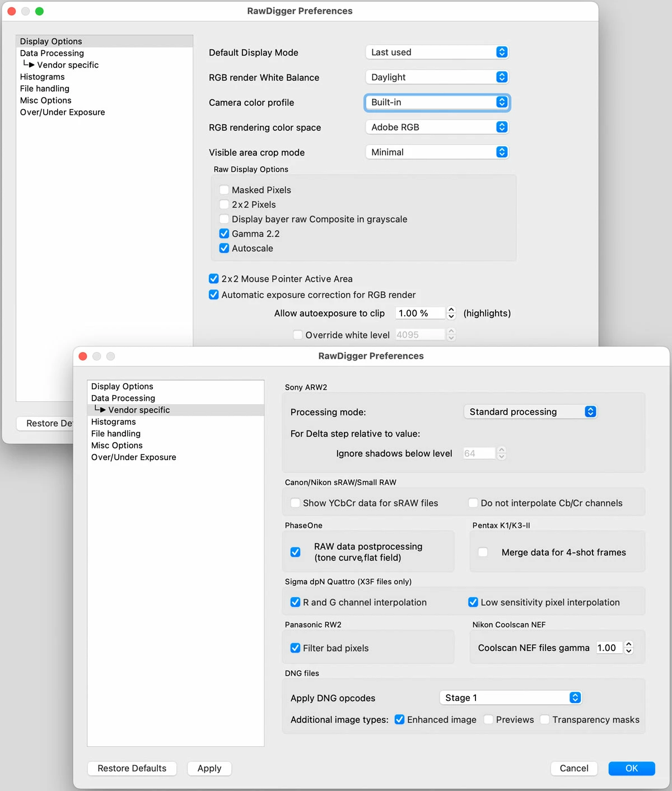The width and height of the screenshot is (672, 791).
Task: Enable Show YCbCr data for sRAW files
Action: (295, 503)
